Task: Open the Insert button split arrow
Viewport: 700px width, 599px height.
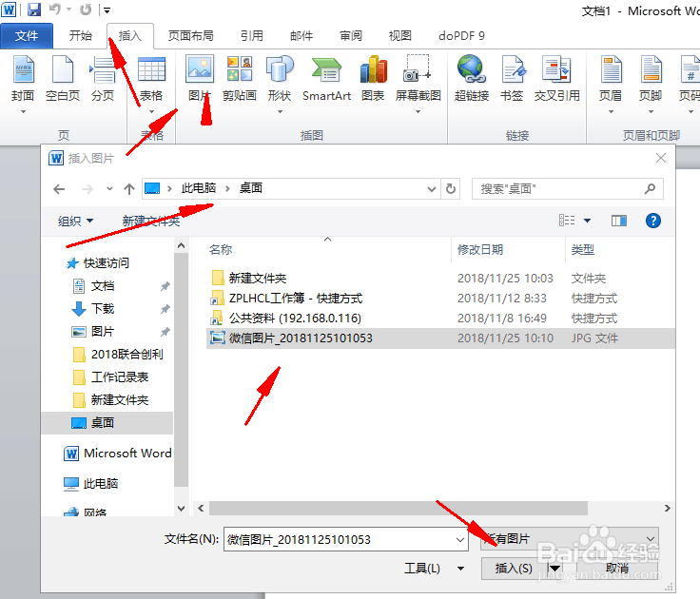Action: point(554,569)
